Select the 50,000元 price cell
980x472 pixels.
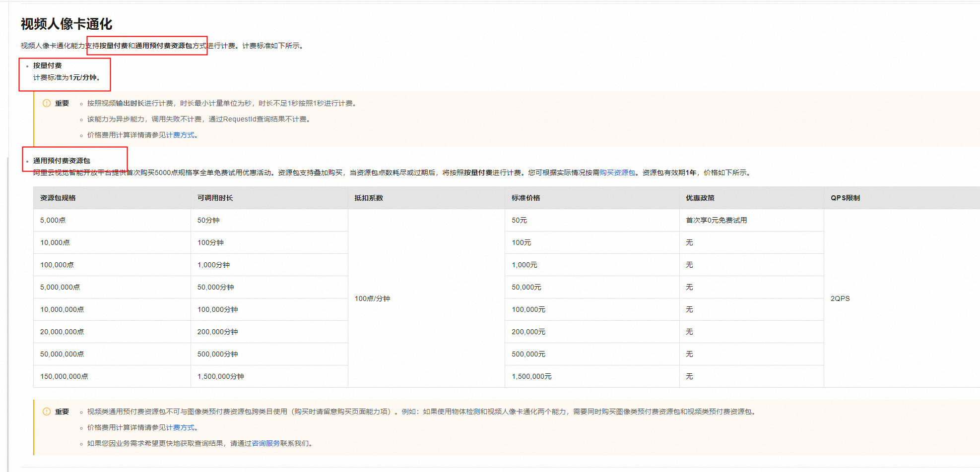(x=592, y=287)
